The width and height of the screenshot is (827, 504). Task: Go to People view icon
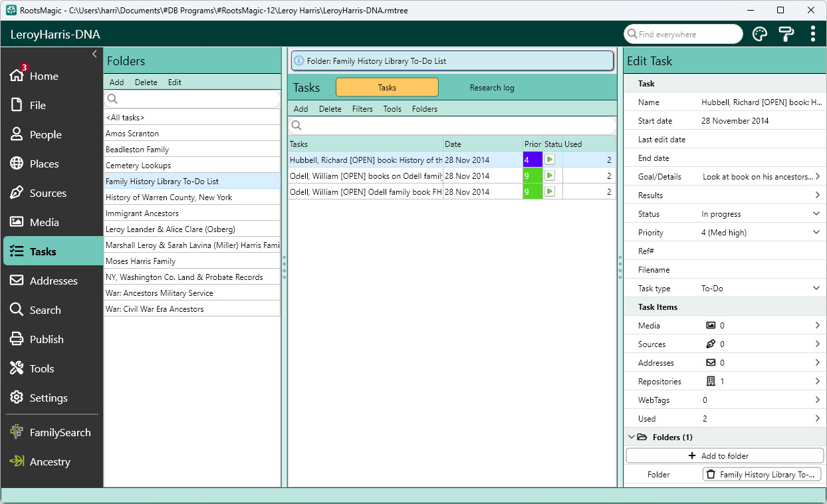coord(17,134)
